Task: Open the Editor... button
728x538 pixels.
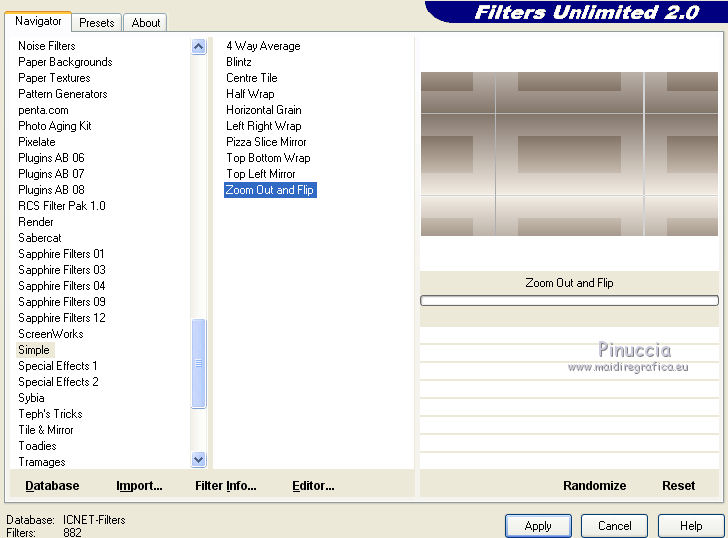Action: coord(313,486)
